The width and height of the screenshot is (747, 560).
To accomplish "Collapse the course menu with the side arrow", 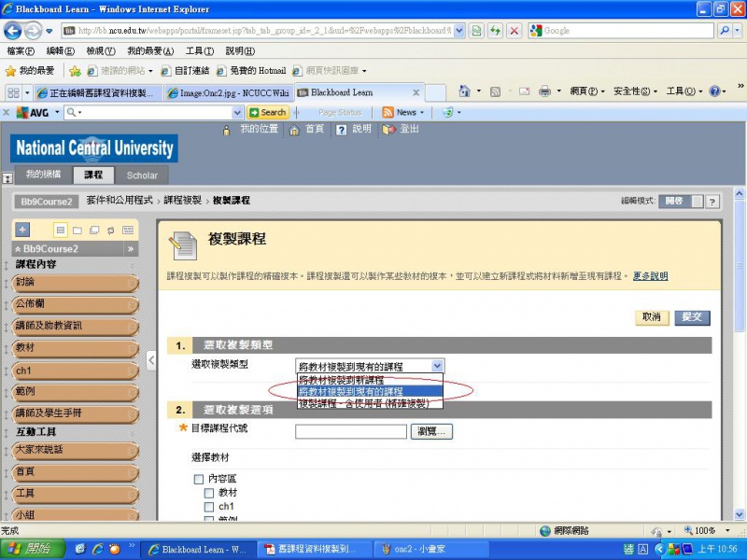I will (x=151, y=359).
